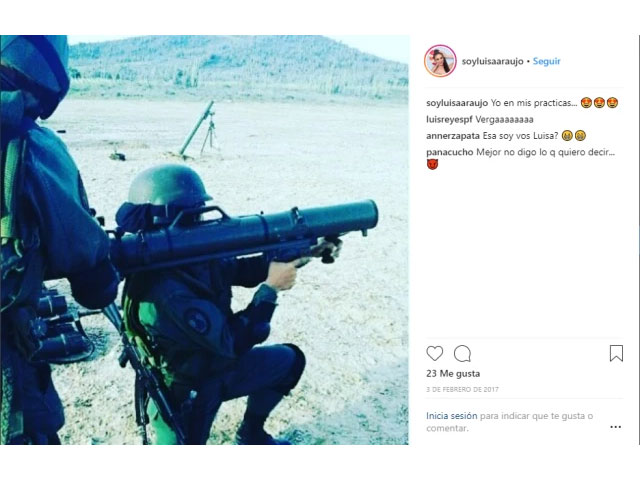Click the Yo en mis practicas caption

534,103
